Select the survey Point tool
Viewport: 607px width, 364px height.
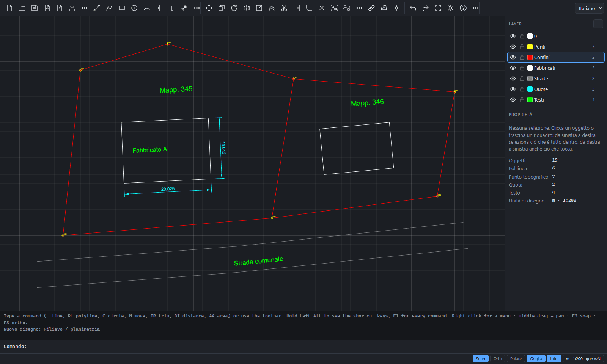click(159, 8)
